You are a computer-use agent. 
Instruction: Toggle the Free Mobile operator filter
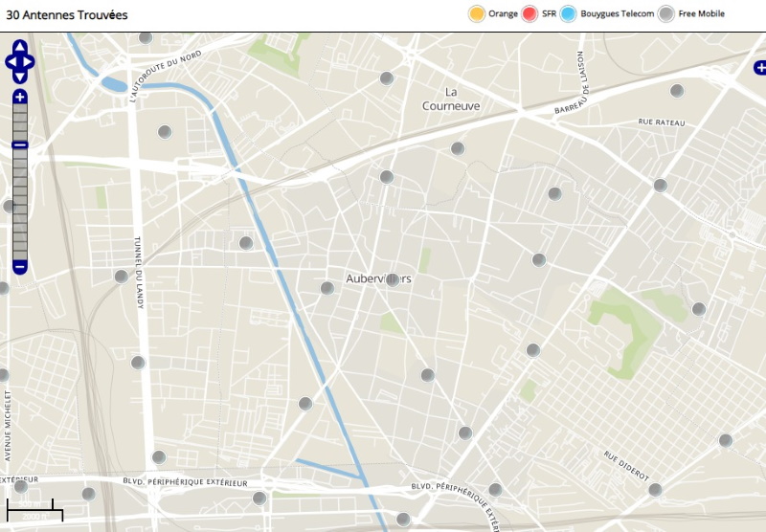click(665, 13)
